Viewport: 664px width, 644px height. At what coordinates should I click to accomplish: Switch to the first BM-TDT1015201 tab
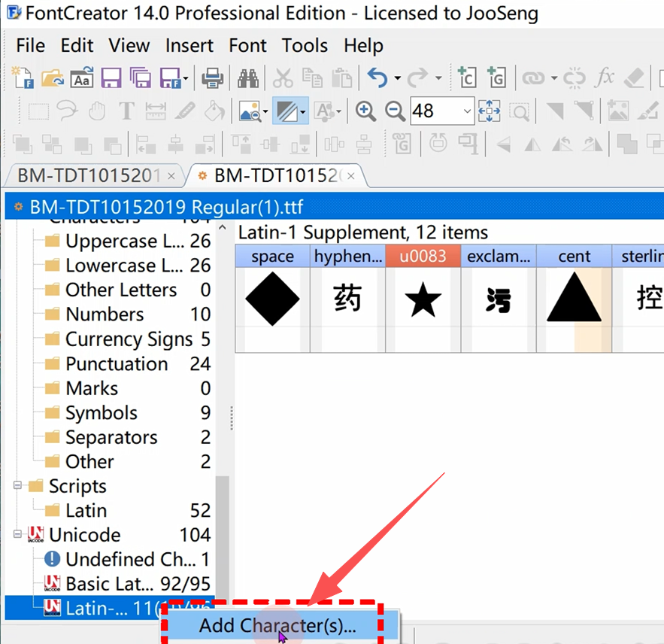pyautogui.click(x=89, y=175)
